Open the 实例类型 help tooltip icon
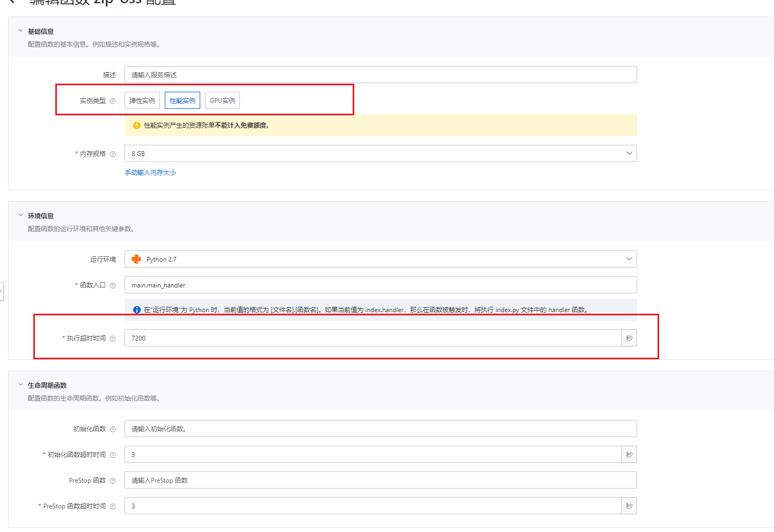Screen dimensions: 774x532 113,100
